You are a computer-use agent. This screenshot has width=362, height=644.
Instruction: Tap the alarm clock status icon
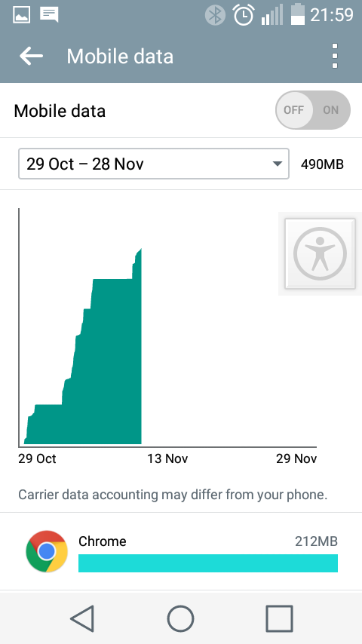244,15
